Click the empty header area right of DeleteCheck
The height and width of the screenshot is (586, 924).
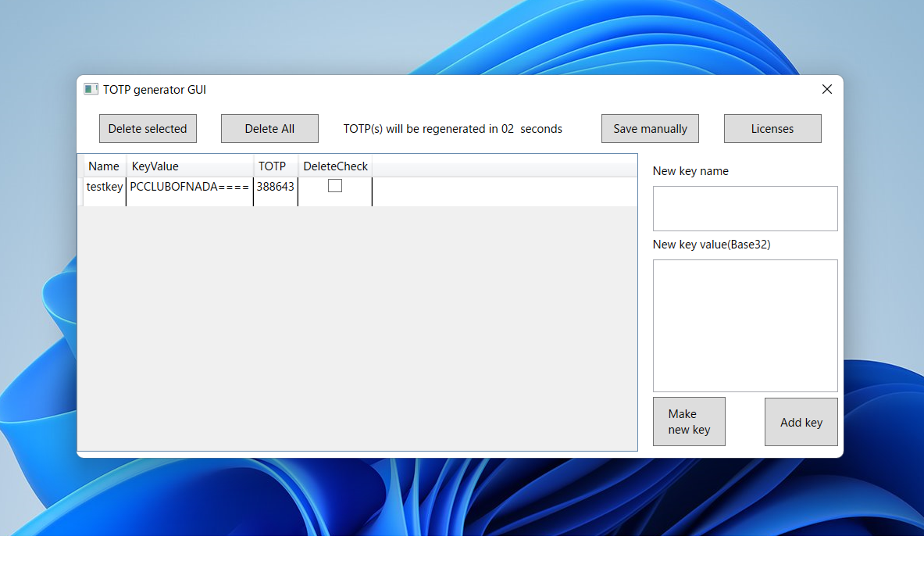click(504, 166)
